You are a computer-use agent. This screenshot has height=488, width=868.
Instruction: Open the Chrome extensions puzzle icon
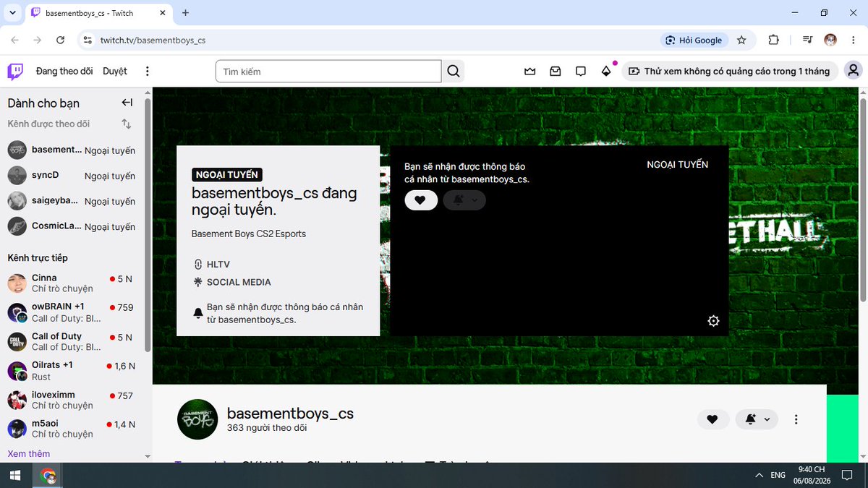[x=773, y=40]
